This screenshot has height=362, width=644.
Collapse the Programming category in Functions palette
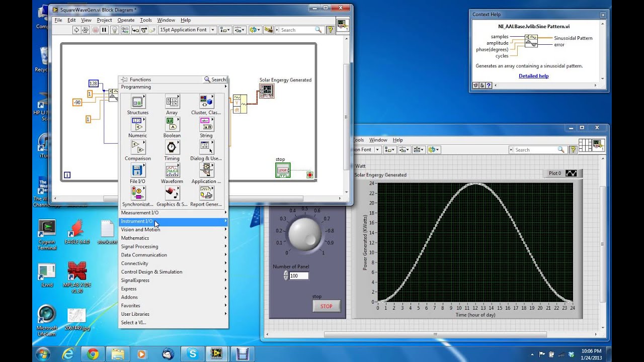(173, 87)
